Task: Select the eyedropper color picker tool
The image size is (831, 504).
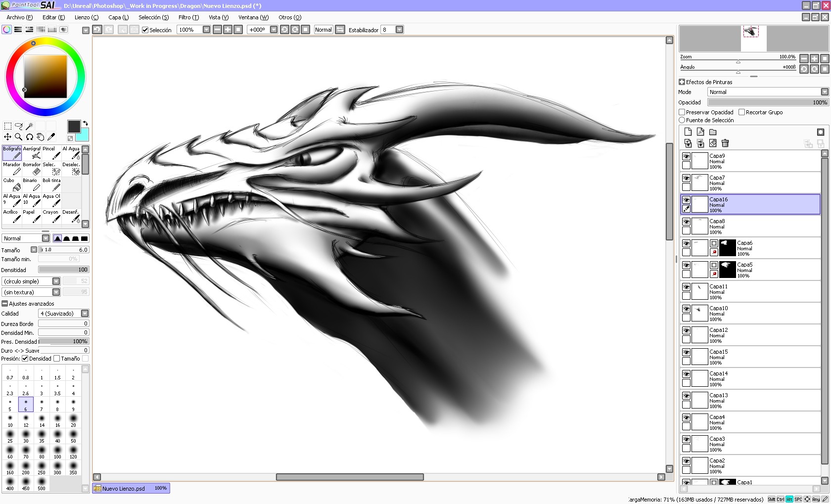Action: pyautogui.click(x=51, y=137)
